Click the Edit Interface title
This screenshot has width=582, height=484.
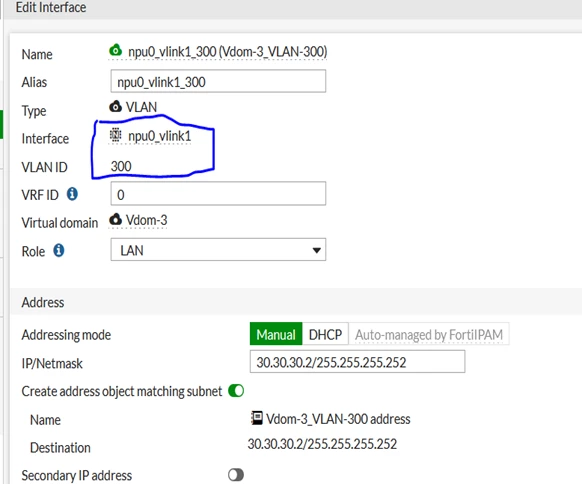(51, 7)
